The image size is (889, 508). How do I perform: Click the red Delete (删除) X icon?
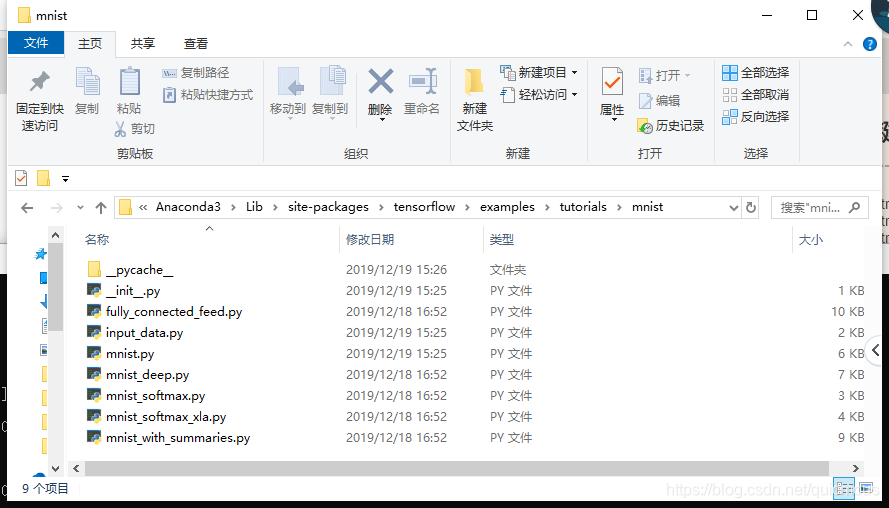pyautogui.click(x=380, y=81)
